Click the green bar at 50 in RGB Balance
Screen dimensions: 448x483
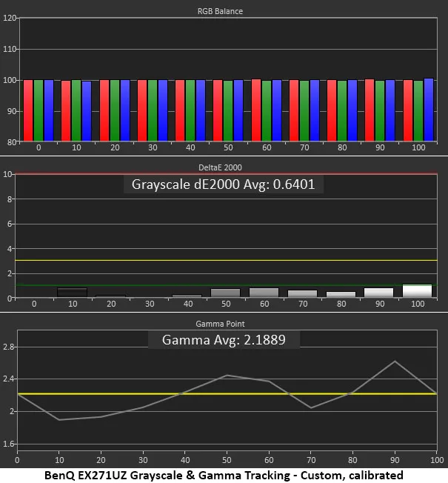(x=228, y=110)
